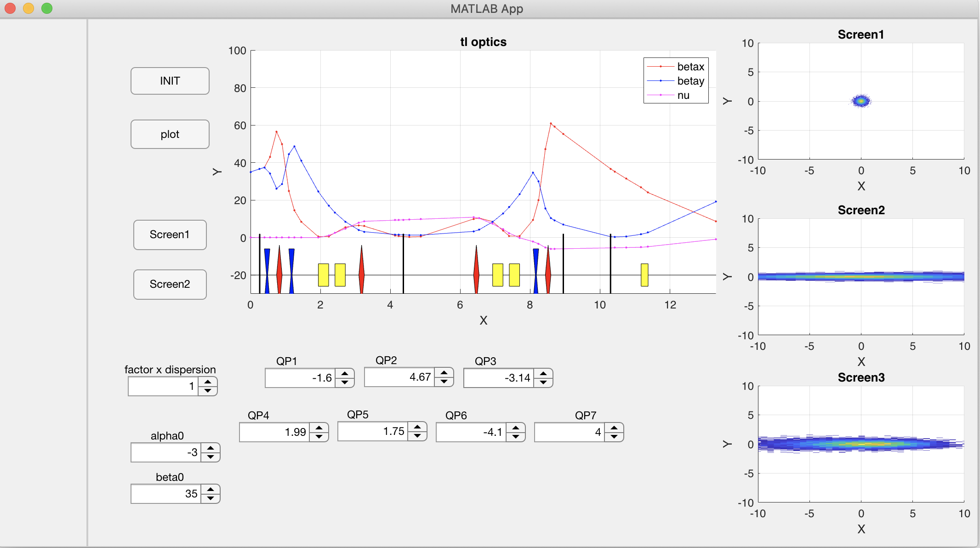Lower alpha0 with the down arrow

point(211,457)
